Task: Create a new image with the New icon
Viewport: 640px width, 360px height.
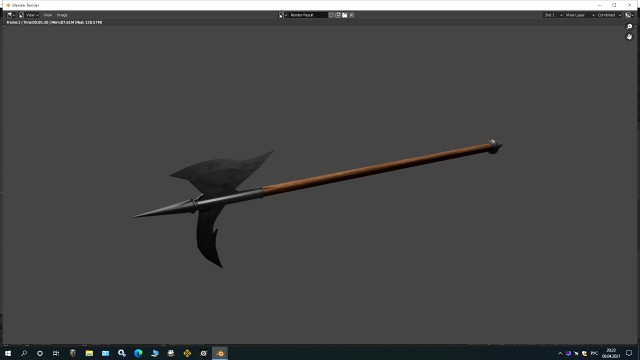Action: [338, 15]
